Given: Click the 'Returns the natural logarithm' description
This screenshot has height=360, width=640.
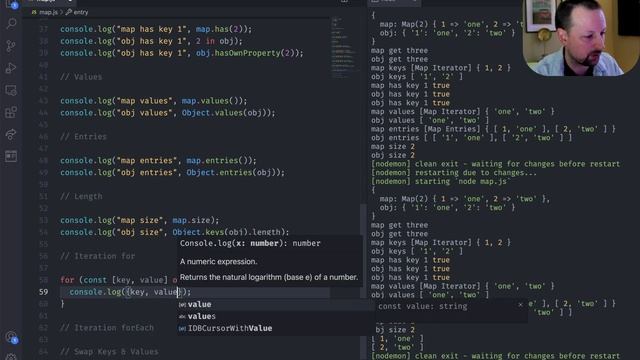Looking at the screenshot, I should (x=269, y=277).
